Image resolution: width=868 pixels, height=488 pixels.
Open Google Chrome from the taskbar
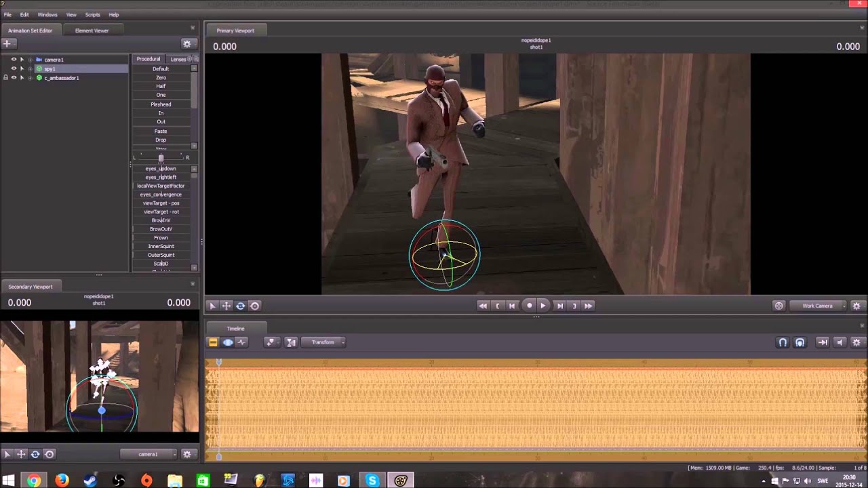(33, 481)
